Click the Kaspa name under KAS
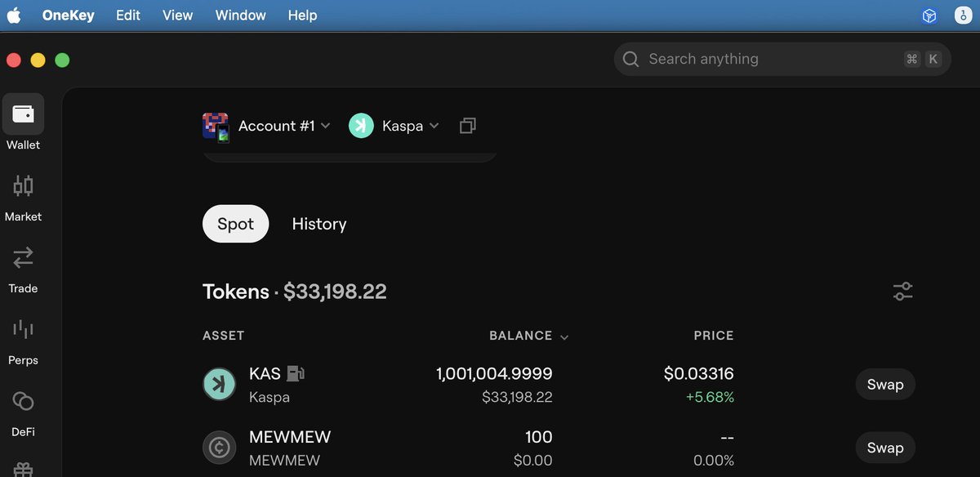Viewport: 980px width, 477px height. 269,398
